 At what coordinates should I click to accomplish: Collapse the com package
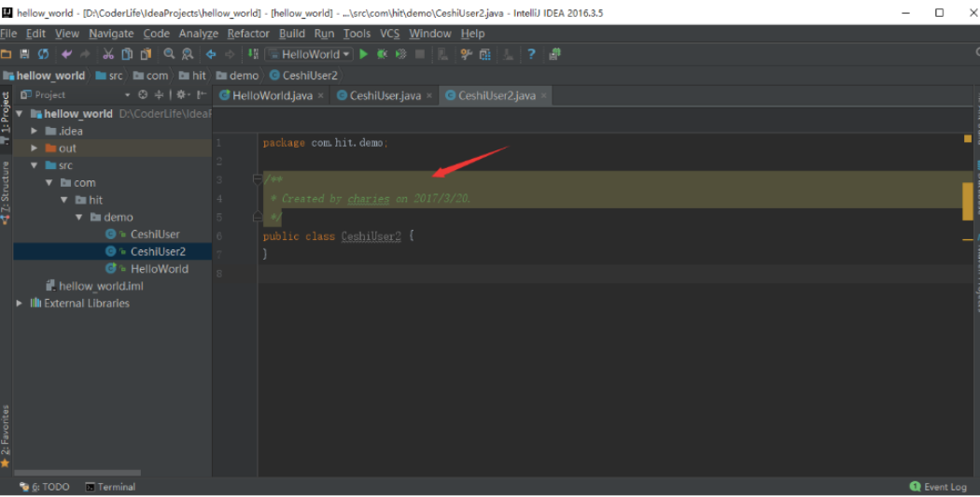[x=49, y=183]
